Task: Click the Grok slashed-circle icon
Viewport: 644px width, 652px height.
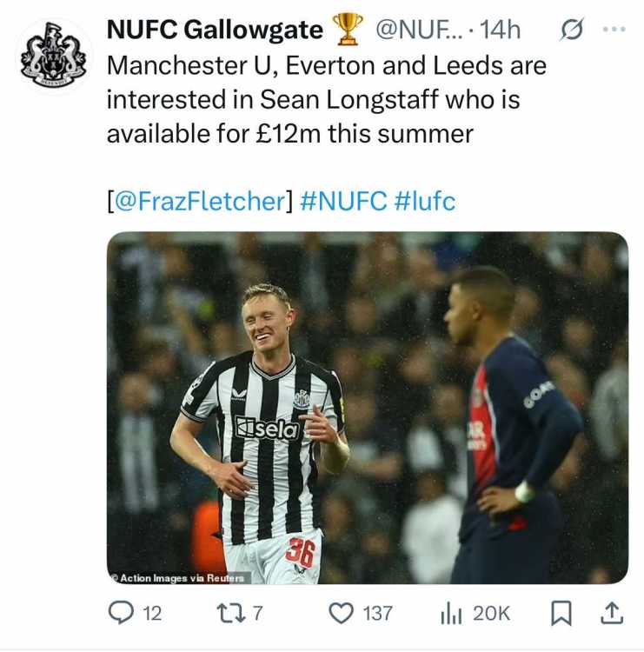Action: [572, 29]
